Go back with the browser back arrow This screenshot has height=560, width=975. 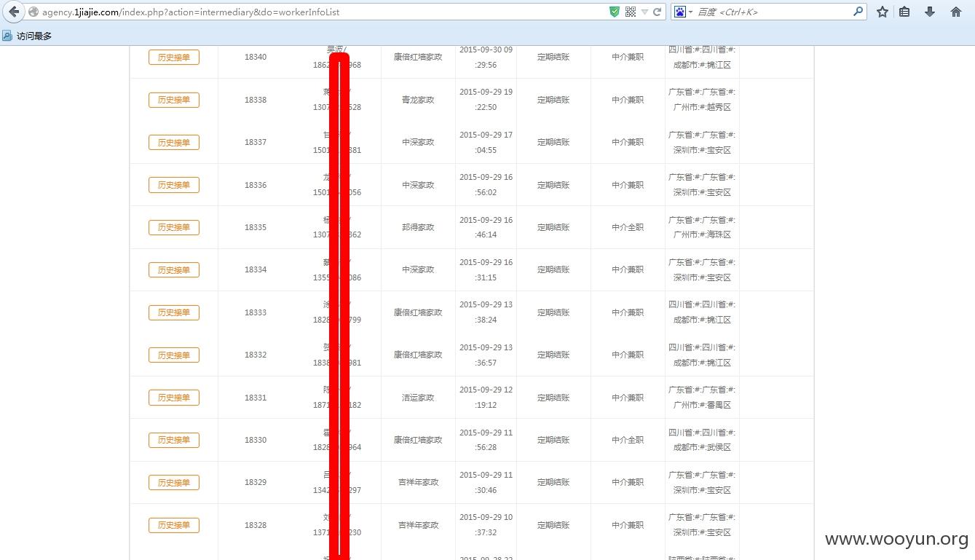(14, 12)
